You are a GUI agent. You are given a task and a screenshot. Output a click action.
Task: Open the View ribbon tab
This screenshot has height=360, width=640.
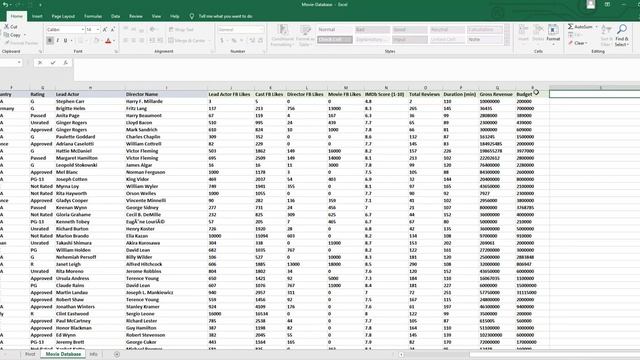156,16
